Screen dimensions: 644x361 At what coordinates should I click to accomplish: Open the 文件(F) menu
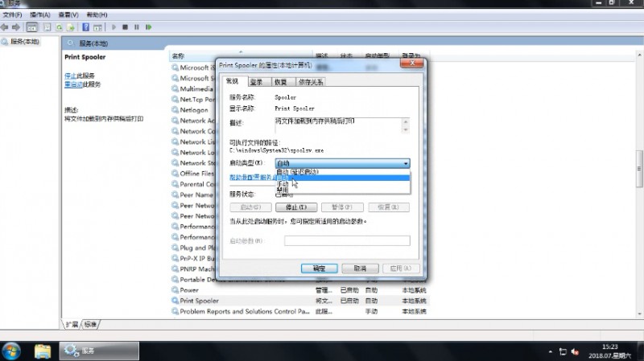click(12, 14)
